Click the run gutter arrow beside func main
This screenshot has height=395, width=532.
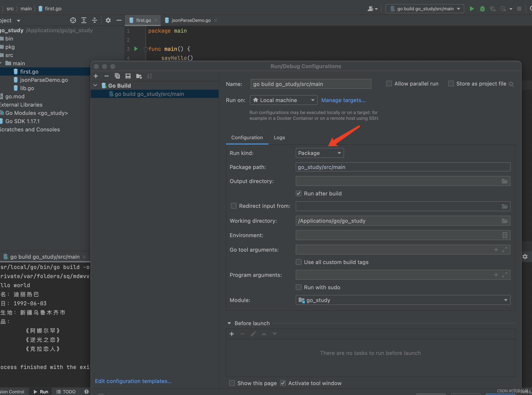pos(136,49)
